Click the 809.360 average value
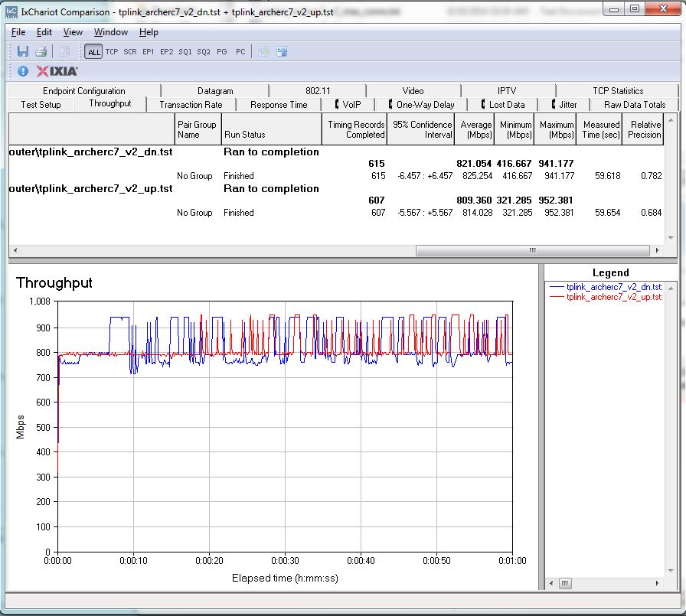The height and width of the screenshot is (616, 686). point(474,200)
